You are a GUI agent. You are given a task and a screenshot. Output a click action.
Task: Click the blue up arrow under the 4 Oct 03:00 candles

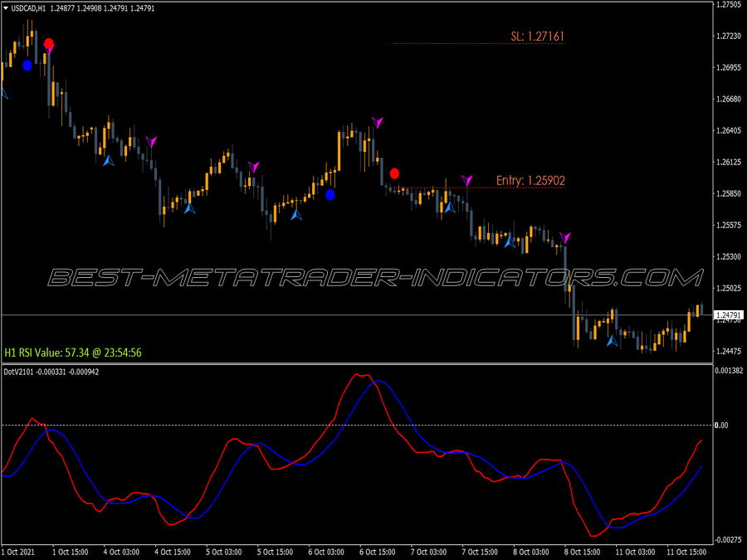coord(109,160)
